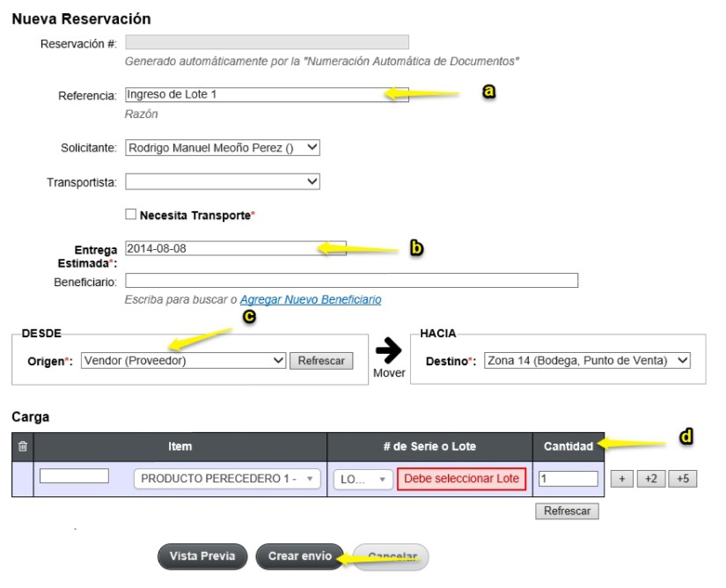Click the Carga section heading
The height and width of the screenshot is (588, 726).
click(x=30, y=416)
